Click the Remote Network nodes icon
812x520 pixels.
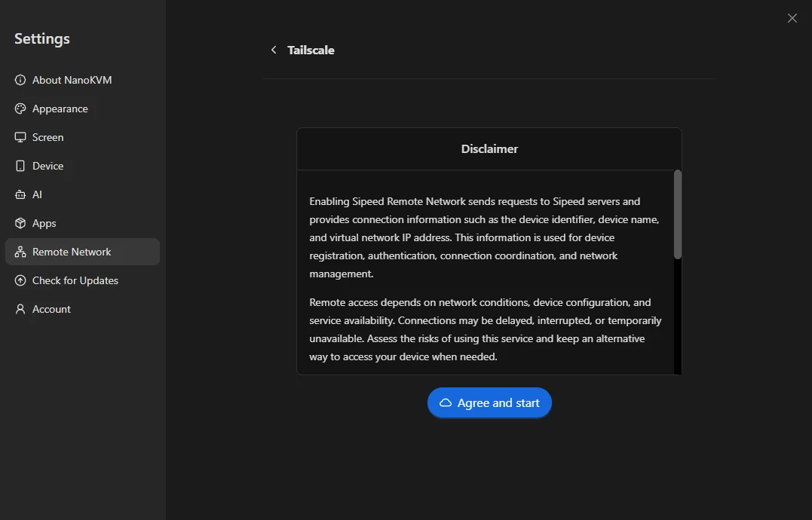[20, 252]
